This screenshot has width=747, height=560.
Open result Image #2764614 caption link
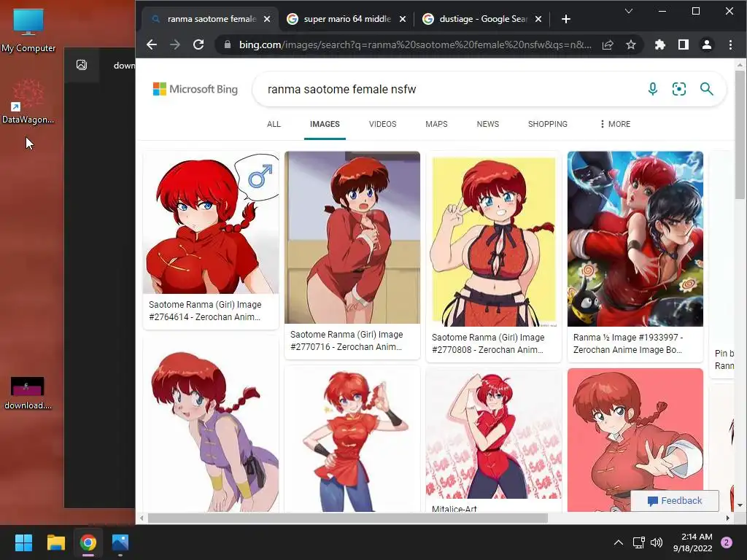point(205,311)
